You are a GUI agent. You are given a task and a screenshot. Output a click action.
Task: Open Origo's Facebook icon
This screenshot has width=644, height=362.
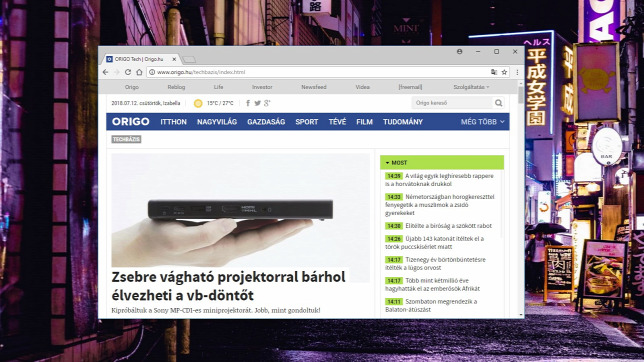coord(248,103)
